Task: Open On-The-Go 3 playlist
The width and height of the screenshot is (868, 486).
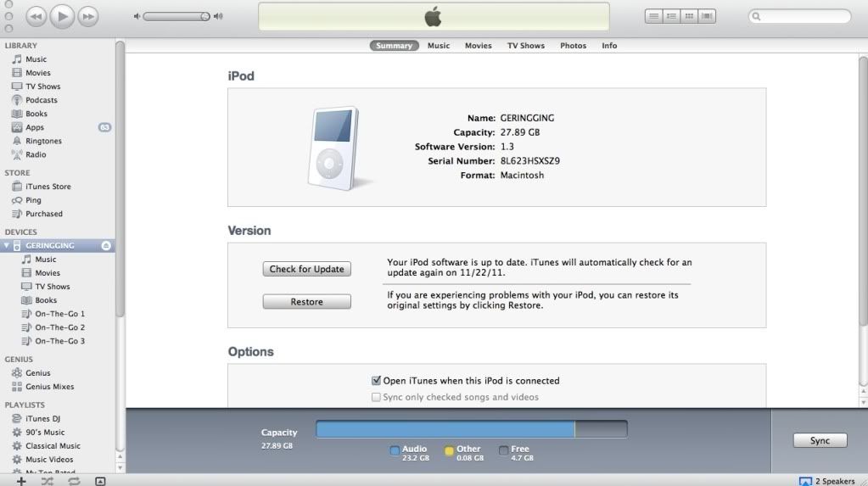Action: [58, 341]
